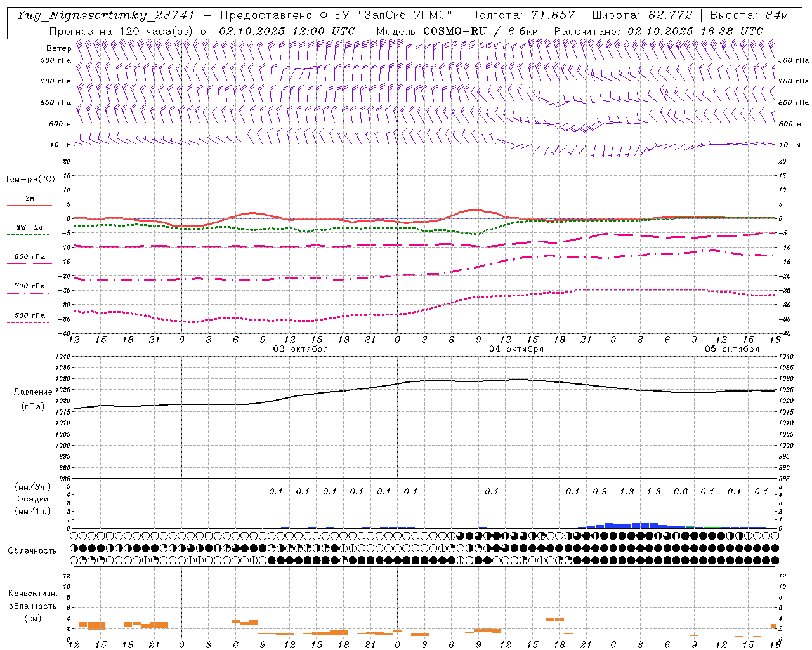Image resolution: width=812 pixels, height=650 pixels.
Task: Click the Td 2м legend entry
Action: [29, 227]
